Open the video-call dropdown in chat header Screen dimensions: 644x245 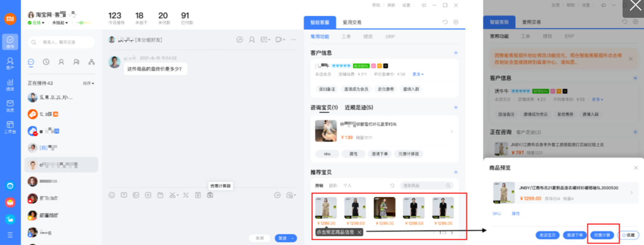[280, 40]
